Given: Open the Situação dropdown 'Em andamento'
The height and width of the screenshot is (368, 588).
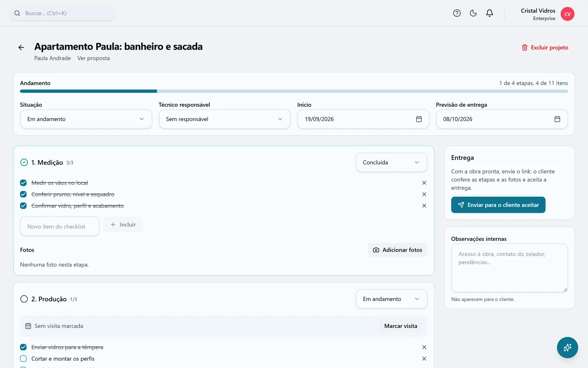Looking at the screenshot, I should tap(86, 119).
